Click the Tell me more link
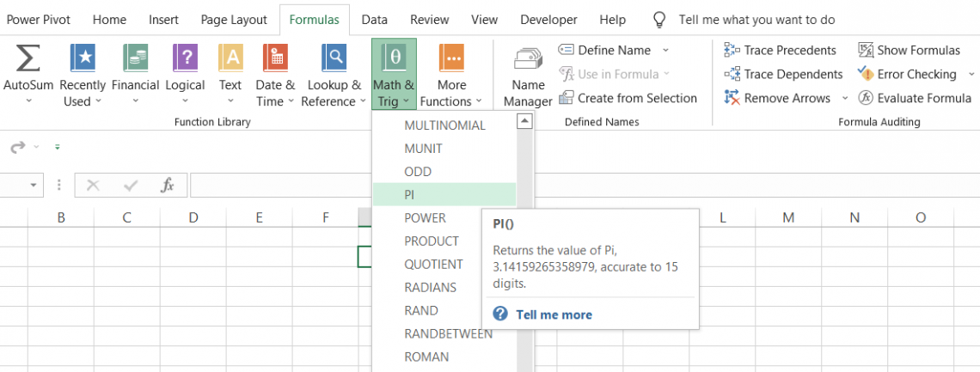Screen dimensions: 980x372 554,314
